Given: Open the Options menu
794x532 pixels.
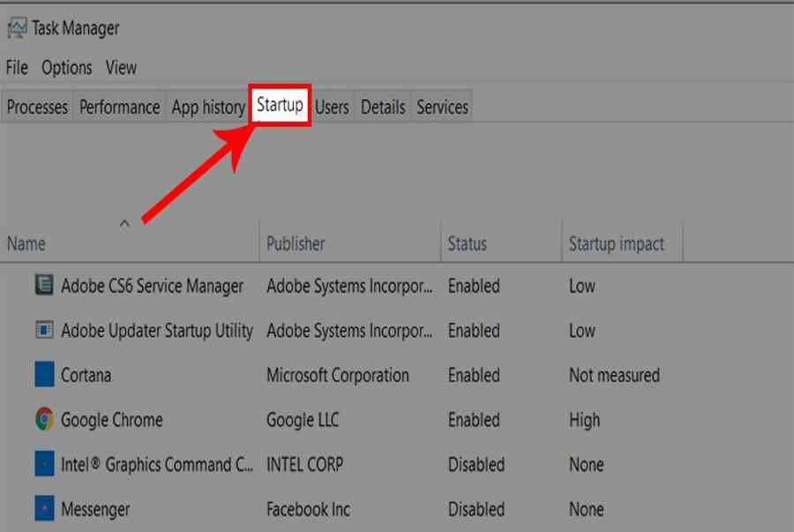Looking at the screenshot, I should click(67, 67).
